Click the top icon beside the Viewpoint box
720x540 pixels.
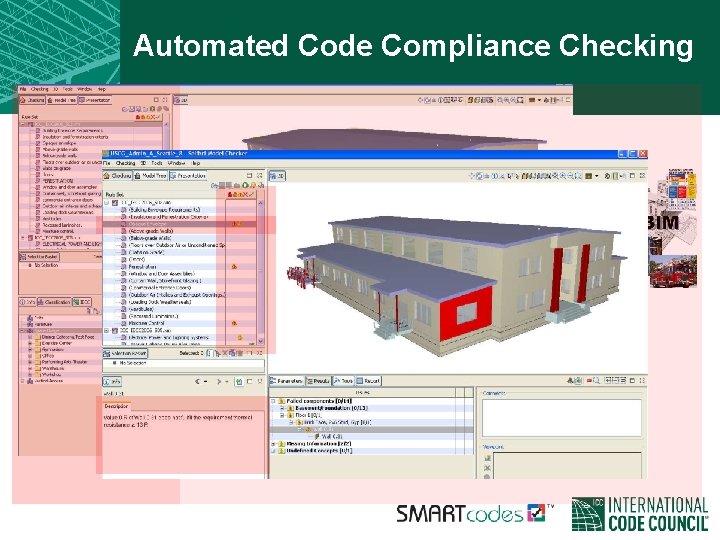[x=487, y=458]
